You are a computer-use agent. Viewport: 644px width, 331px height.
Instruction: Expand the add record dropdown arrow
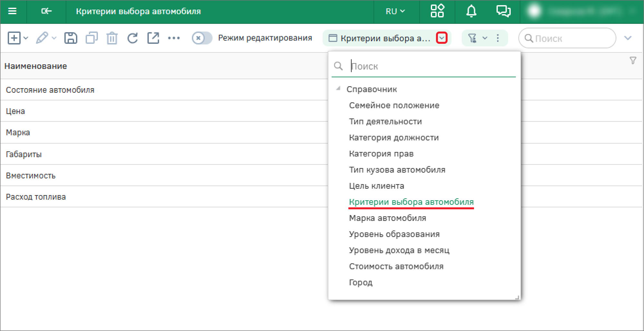tap(26, 38)
